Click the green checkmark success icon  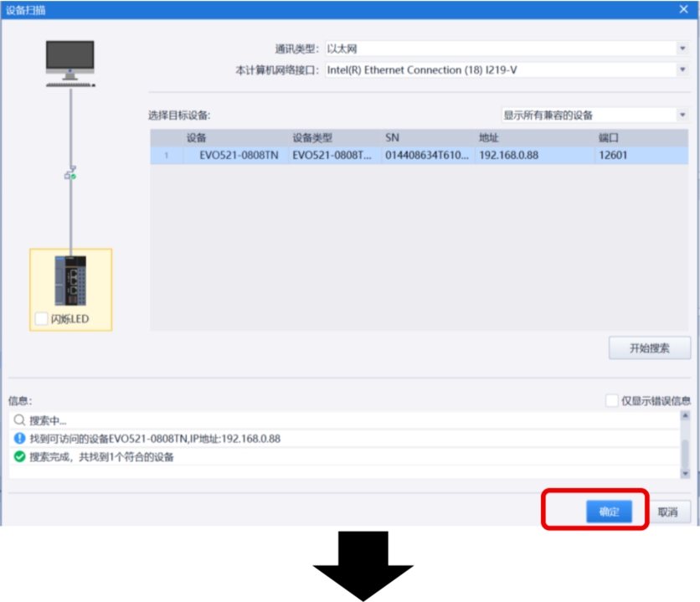[x=19, y=457]
